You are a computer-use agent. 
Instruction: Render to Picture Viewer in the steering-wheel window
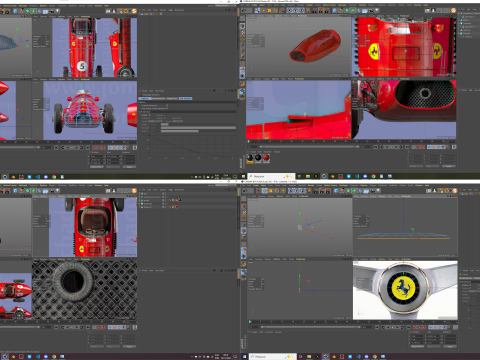coord(322,191)
